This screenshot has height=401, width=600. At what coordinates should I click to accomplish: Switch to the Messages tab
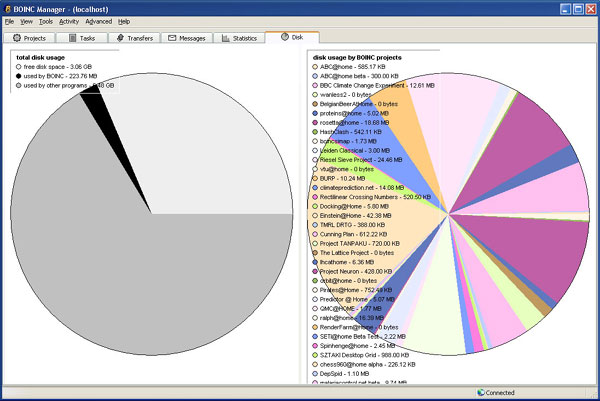coord(187,38)
